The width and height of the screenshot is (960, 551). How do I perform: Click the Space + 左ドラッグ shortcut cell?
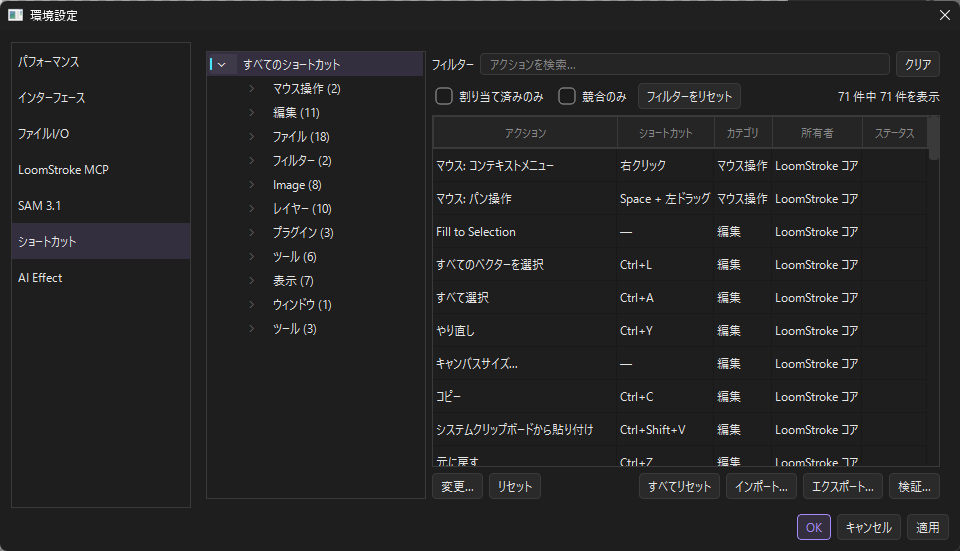pos(666,199)
